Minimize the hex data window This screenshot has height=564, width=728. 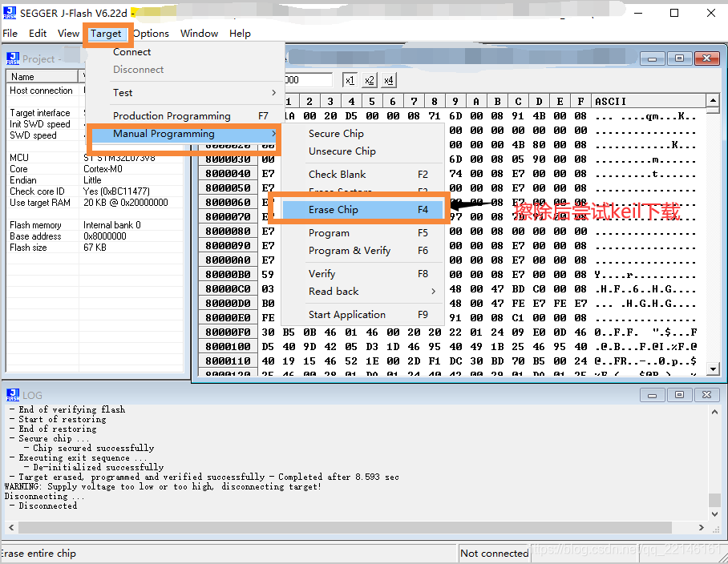[653, 58]
